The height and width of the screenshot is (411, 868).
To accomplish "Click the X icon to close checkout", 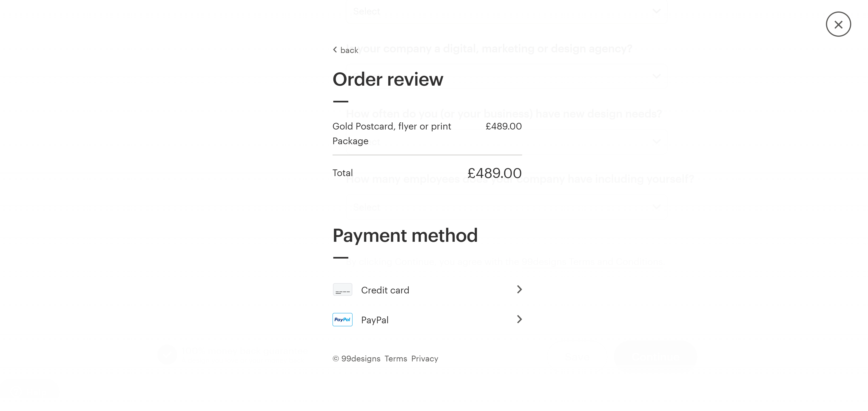I will click(838, 24).
